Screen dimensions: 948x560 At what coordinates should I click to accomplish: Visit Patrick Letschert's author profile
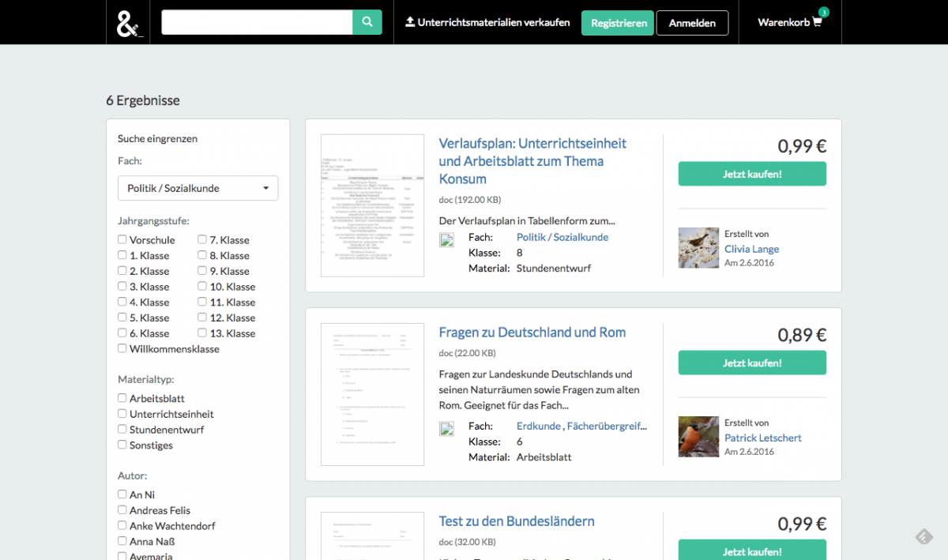[763, 438]
